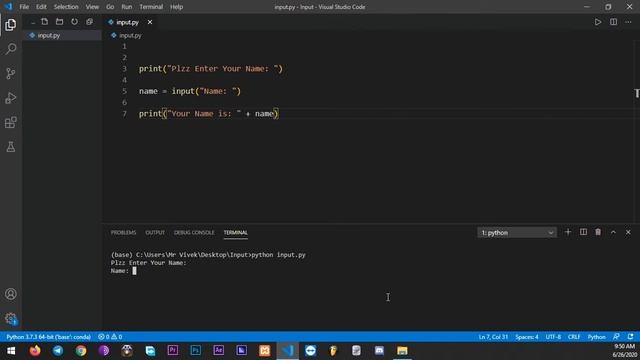
Task: Open Windows Start menu
Action: click(11, 351)
